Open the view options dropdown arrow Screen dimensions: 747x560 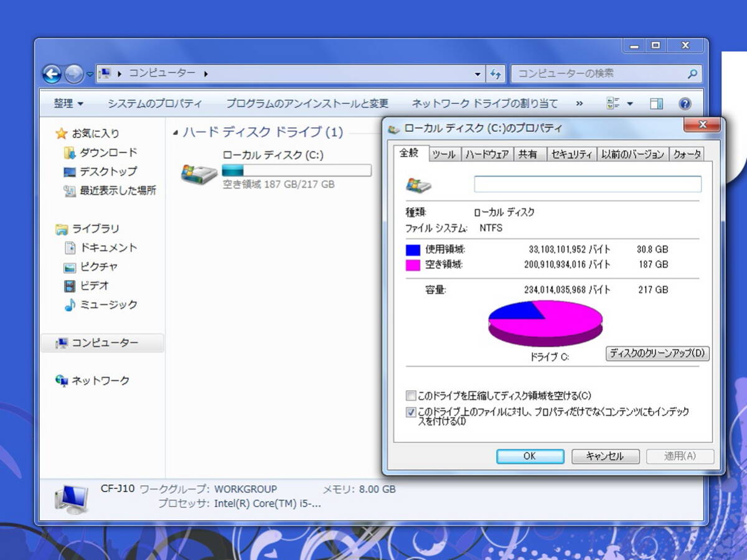(629, 104)
